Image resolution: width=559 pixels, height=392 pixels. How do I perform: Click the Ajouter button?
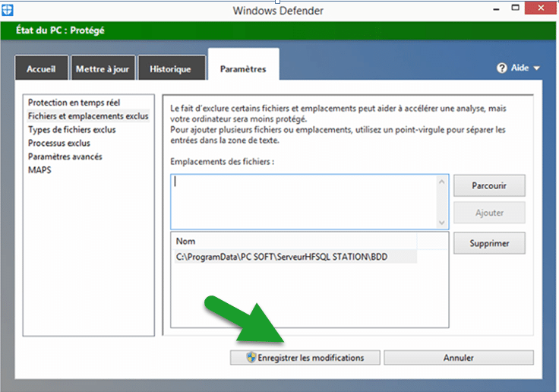point(489,213)
